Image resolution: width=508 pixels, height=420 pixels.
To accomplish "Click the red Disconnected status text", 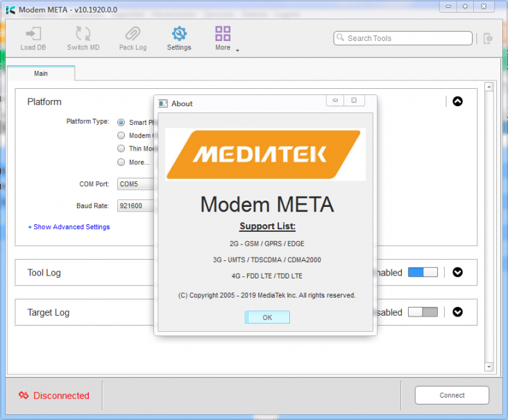I will (x=61, y=396).
